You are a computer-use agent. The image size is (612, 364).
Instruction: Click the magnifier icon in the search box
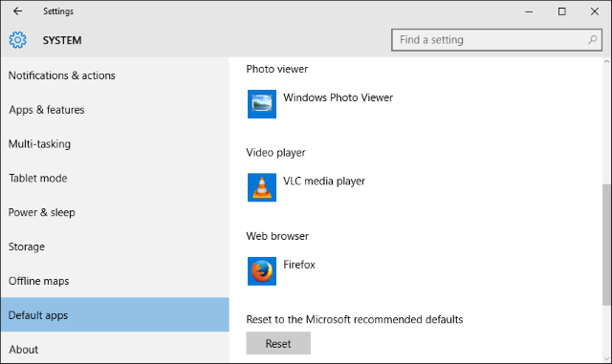tap(592, 40)
